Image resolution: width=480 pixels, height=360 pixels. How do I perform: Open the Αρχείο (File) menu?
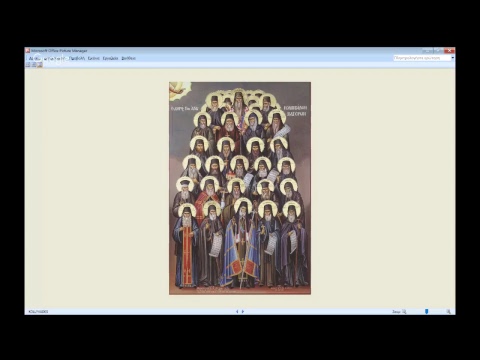[x=35, y=58]
